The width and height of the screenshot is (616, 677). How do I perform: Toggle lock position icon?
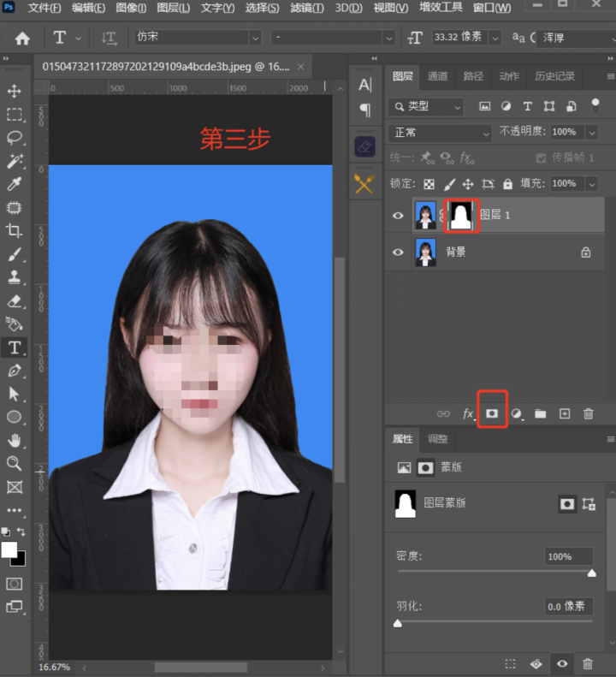point(468,184)
